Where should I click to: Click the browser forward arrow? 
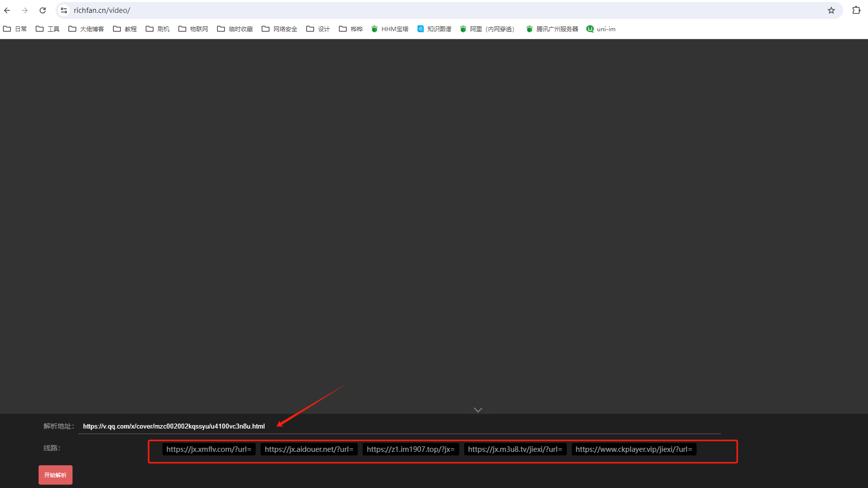25,10
